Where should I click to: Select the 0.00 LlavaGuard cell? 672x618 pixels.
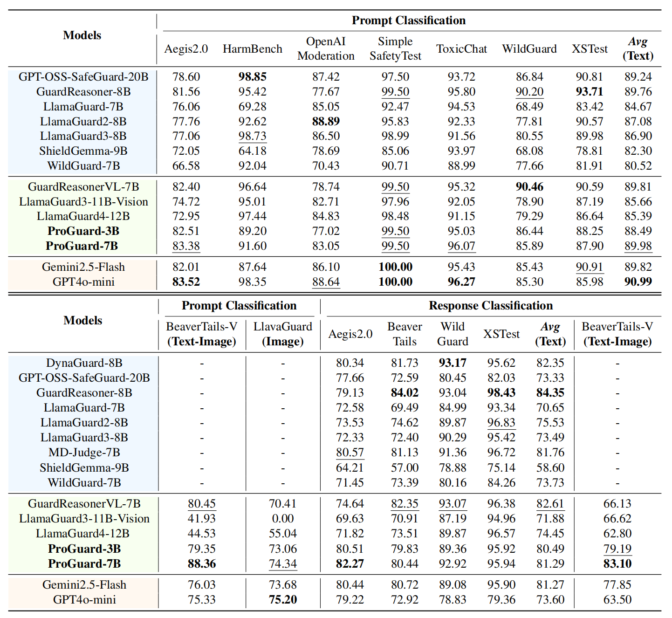click(282, 519)
